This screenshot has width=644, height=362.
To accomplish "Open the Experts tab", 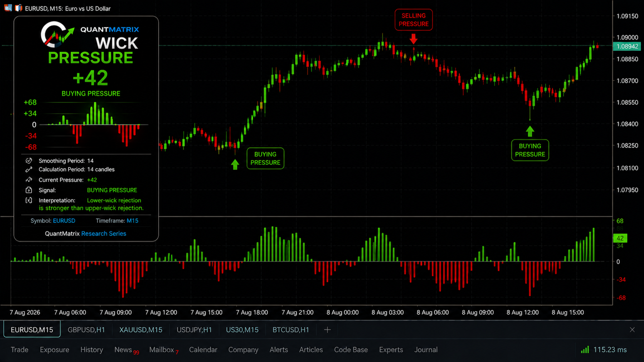I will point(391,350).
